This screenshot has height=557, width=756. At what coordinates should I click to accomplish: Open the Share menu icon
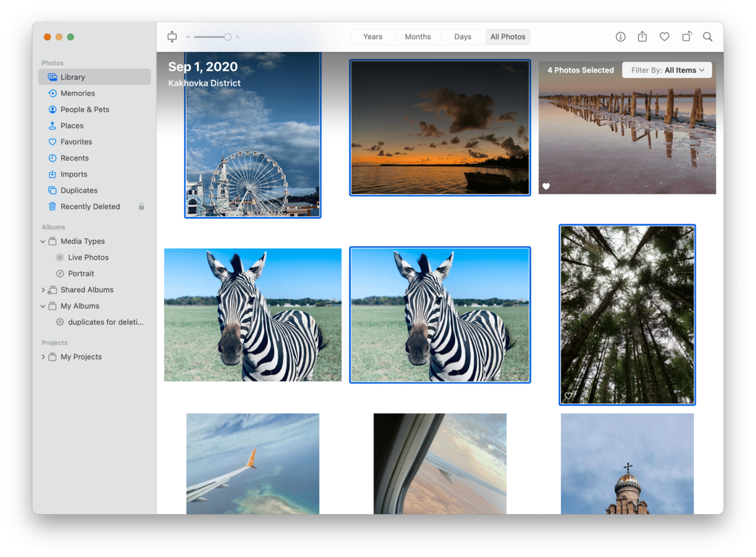642,37
